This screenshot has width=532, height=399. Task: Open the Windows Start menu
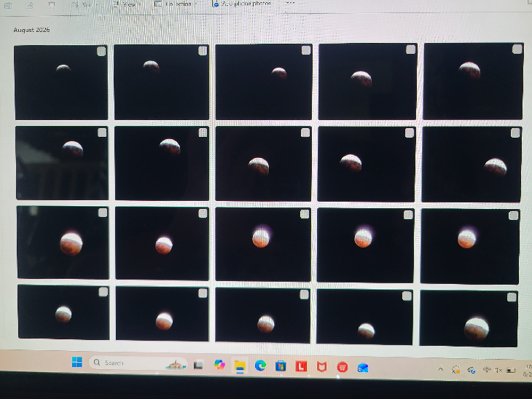[77, 362]
